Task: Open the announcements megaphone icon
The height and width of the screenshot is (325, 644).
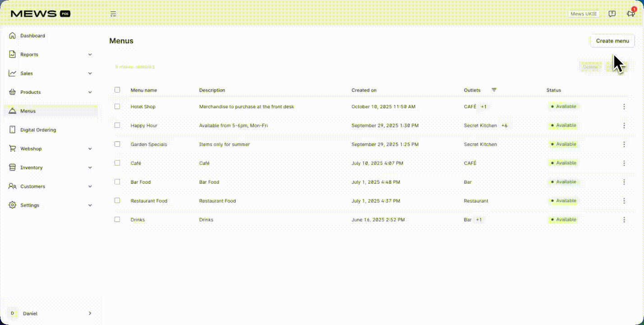Action: (x=630, y=14)
